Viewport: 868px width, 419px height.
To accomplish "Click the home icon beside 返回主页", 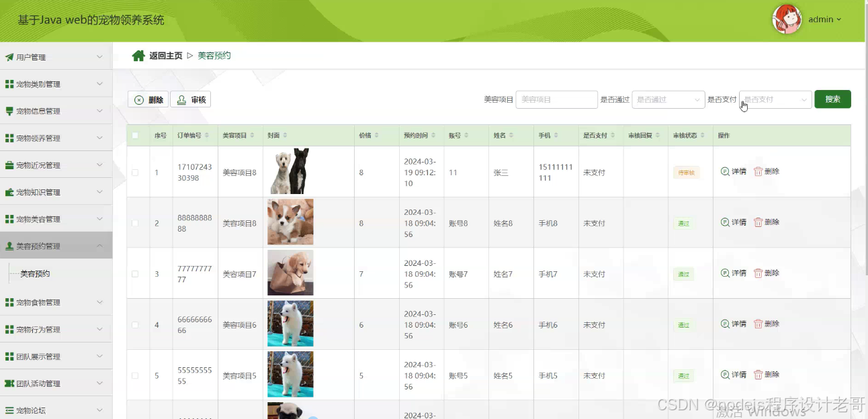I will coord(138,56).
